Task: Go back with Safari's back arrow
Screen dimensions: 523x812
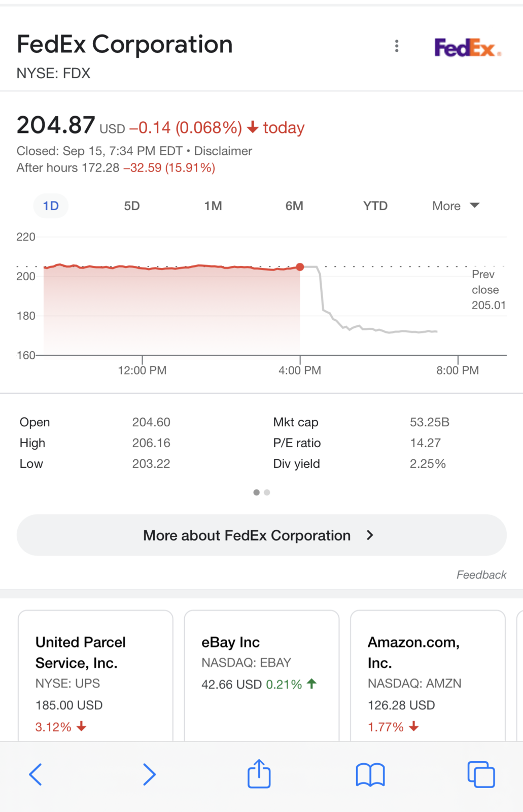Action: (x=36, y=774)
